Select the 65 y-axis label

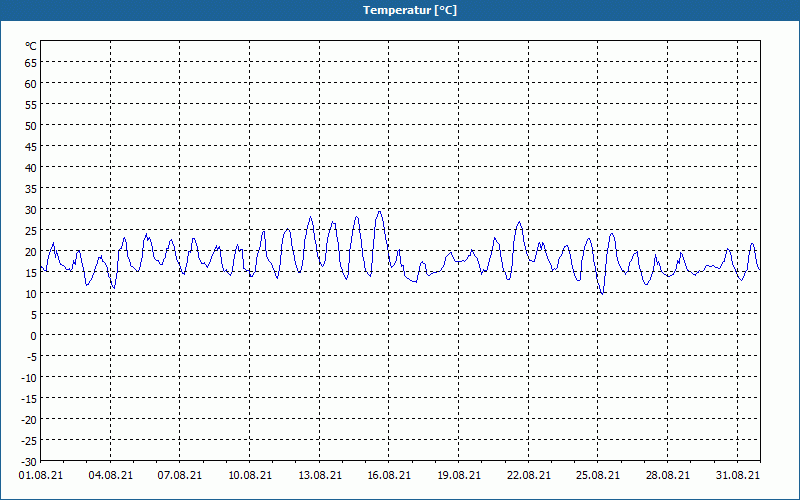pyautogui.click(x=31, y=63)
